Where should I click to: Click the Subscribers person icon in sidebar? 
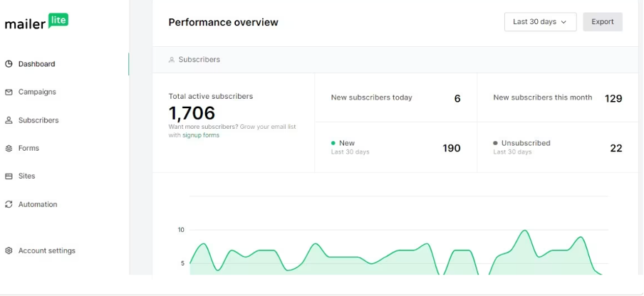[9, 120]
